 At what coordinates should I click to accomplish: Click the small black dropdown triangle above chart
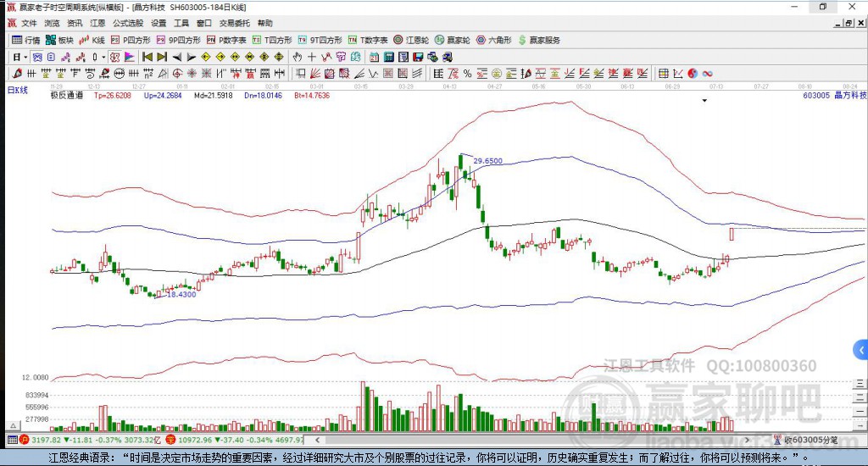pos(704,101)
